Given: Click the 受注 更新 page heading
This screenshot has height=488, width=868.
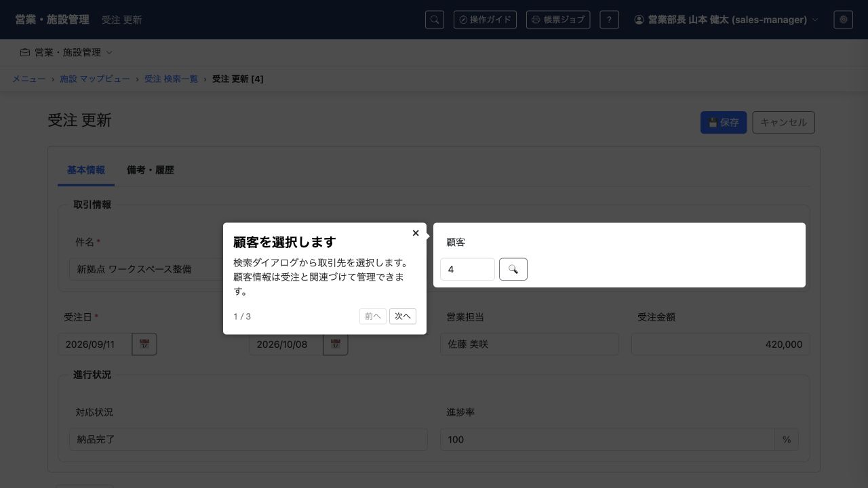Looking at the screenshot, I should (79, 121).
